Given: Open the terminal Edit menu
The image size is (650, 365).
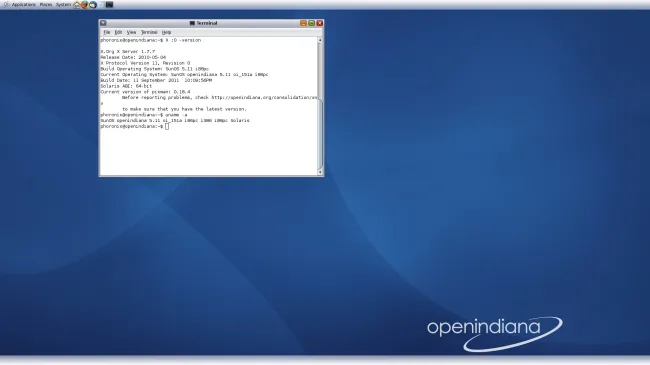Looking at the screenshot, I should (x=118, y=32).
